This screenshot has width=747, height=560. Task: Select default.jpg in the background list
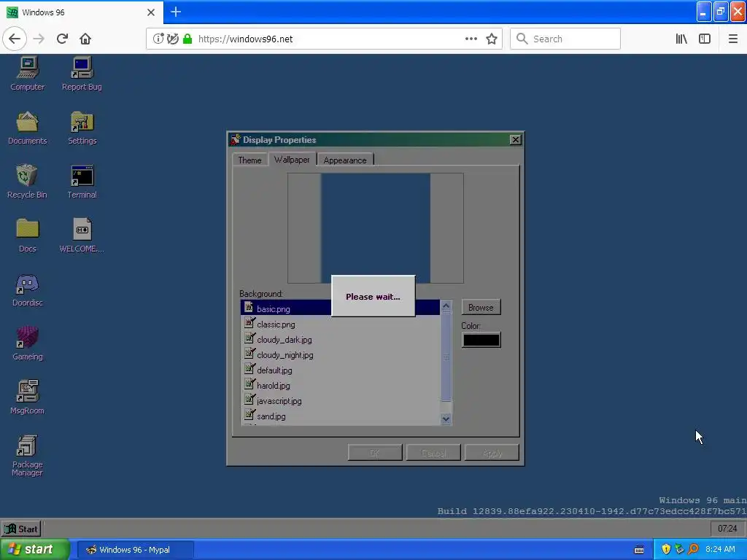point(340,370)
